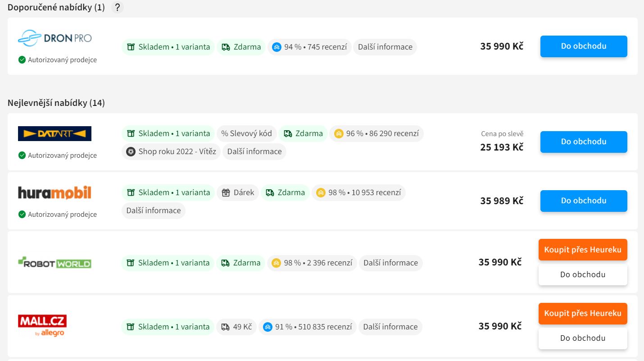Viewport: 644px width, 361px height.
Task: Click the MALL.CZ shop logo
Action: point(42,325)
